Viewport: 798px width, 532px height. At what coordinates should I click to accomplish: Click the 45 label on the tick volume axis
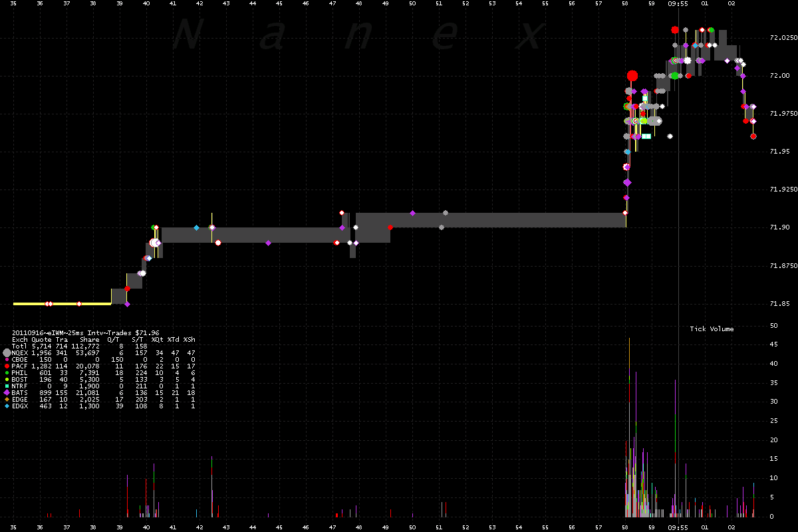pyautogui.click(x=773, y=344)
